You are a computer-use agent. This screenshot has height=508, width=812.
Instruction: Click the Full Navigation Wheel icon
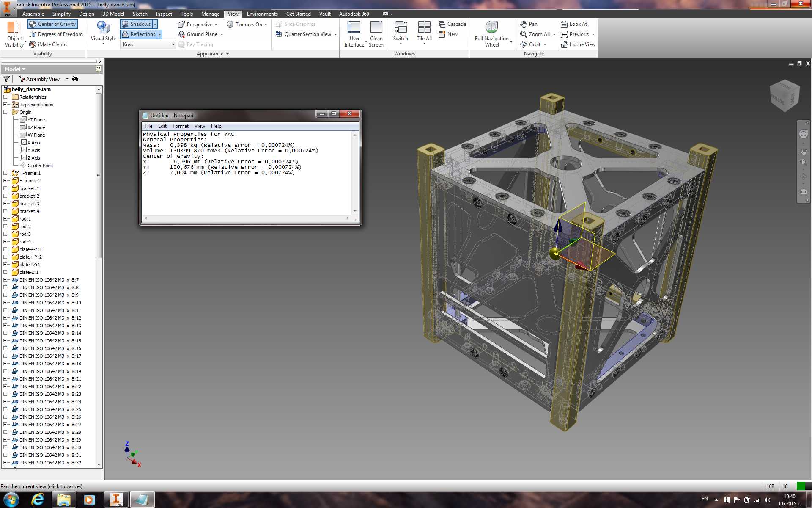point(491,28)
